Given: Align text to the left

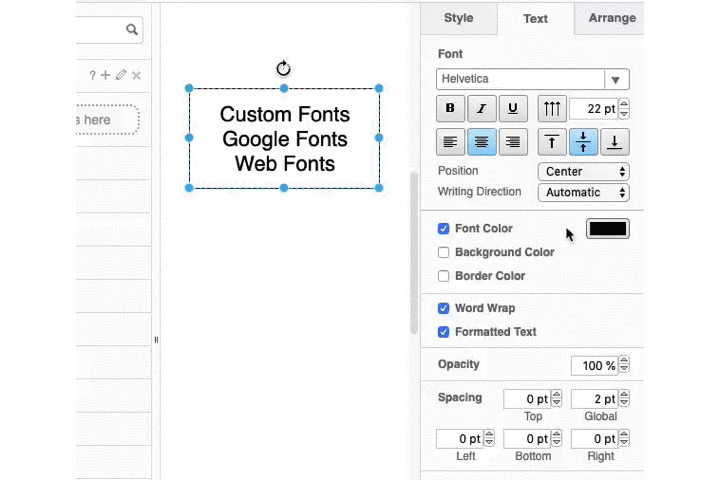Looking at the screenshot, I should coord(450,142).
